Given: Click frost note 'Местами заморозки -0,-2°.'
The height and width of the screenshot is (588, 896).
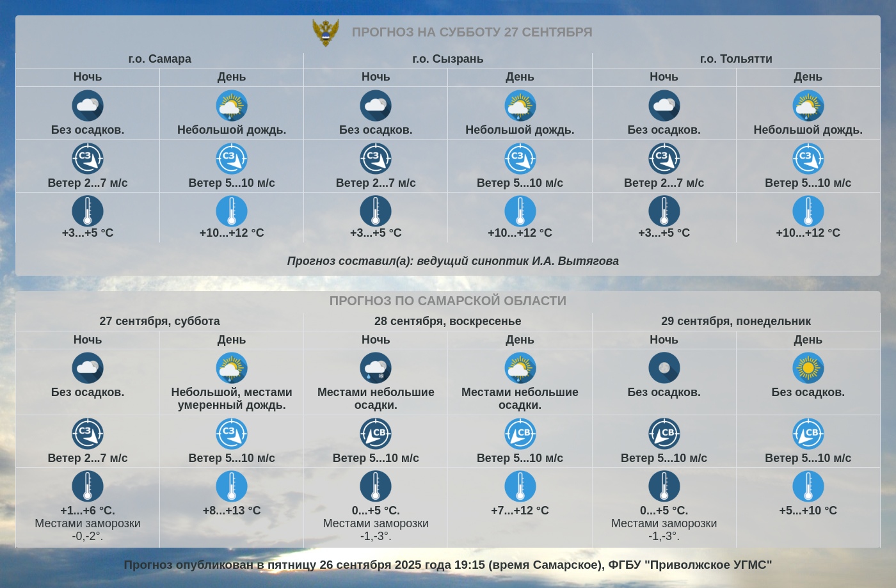Looking at the screenshot, I should [88, 530].
